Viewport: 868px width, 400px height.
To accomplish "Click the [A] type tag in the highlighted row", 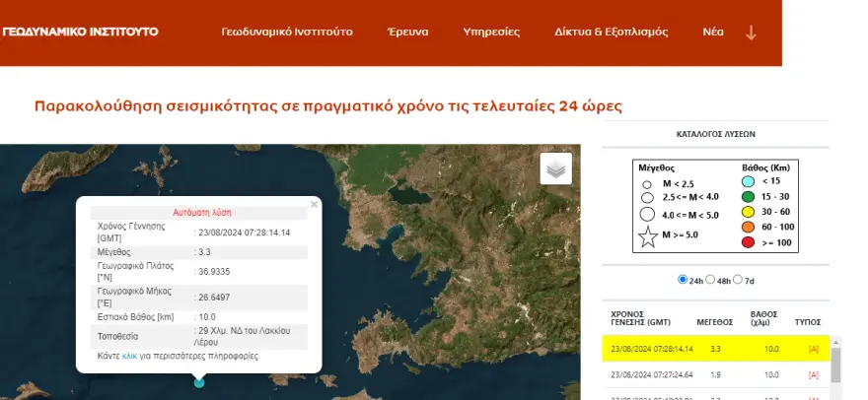I will tap(813, 349).
